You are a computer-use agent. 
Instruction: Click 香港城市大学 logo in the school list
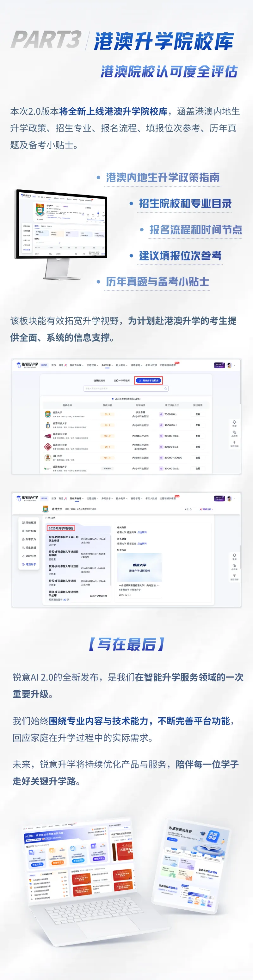click(x=47, y=436)
